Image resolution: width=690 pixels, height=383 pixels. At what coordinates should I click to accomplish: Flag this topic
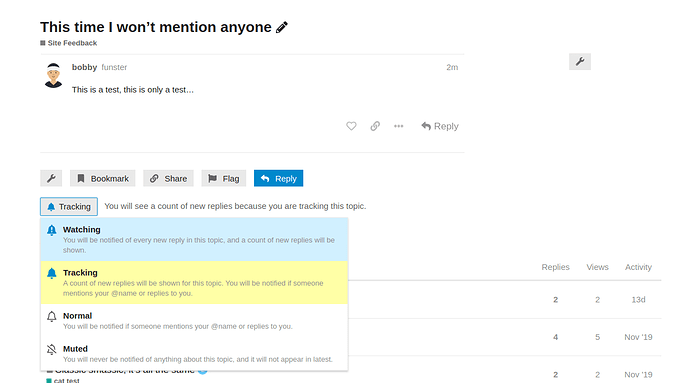point(224,178)
